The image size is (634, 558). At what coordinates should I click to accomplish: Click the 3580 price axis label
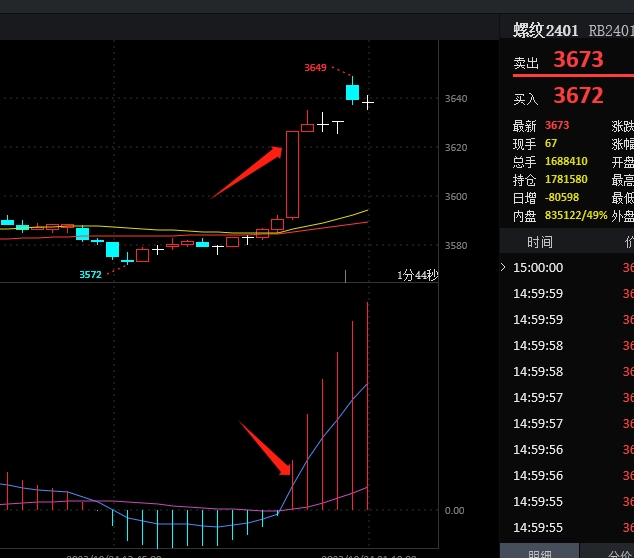click(x=456, y=245)
